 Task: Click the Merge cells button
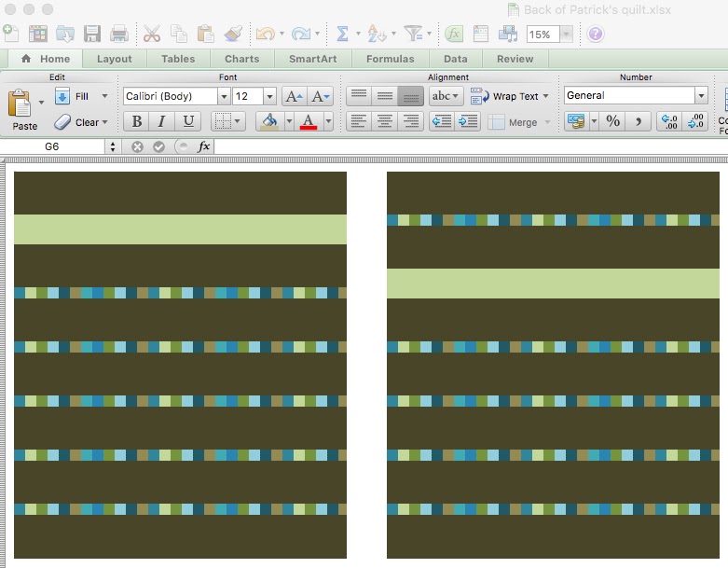pos(513,122)
